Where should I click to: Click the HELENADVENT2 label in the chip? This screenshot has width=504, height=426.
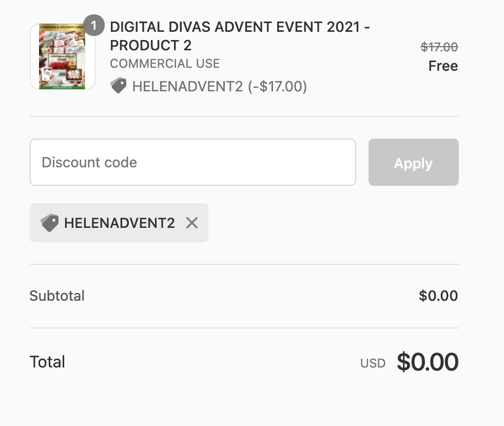119,223
